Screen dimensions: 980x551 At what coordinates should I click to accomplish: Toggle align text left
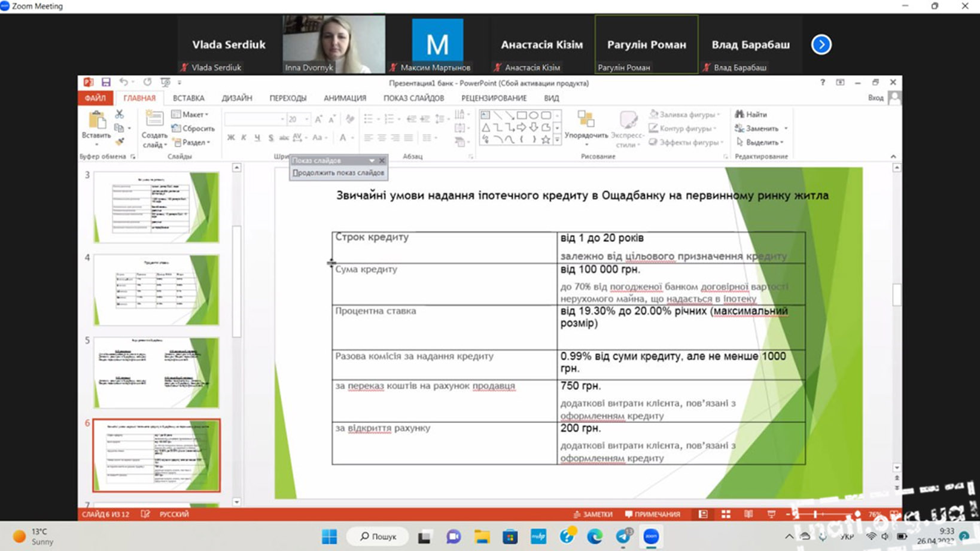pos(369,138)
